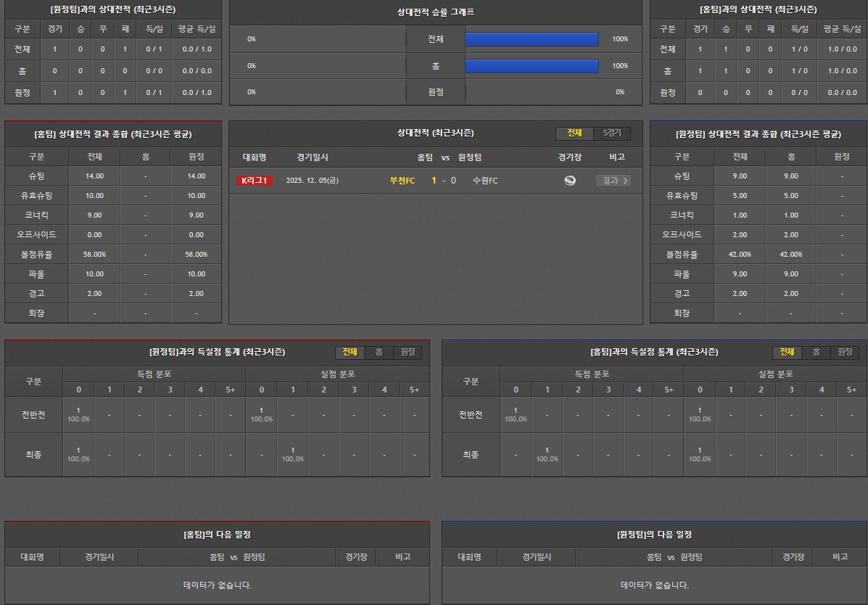Viewport: 868px width, 605px height.
Task: Click the 1 - 0 match score
Action: 444,181
